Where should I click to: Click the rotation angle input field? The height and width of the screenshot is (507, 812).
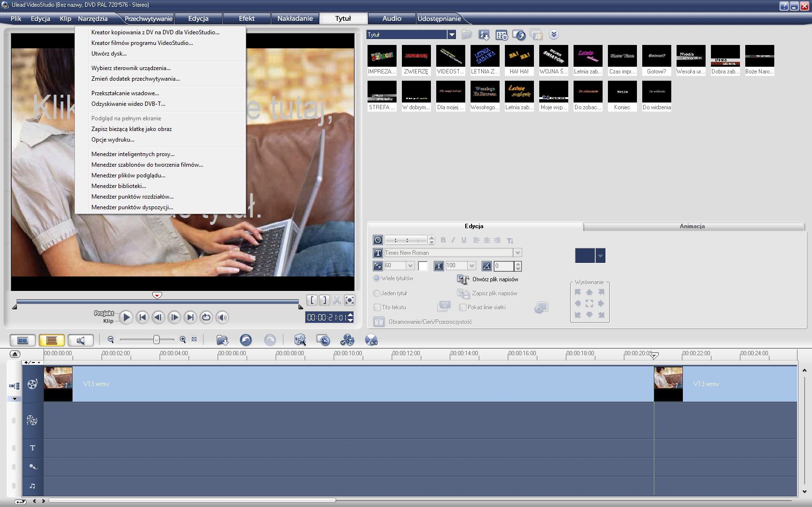[x=503, y=266]
